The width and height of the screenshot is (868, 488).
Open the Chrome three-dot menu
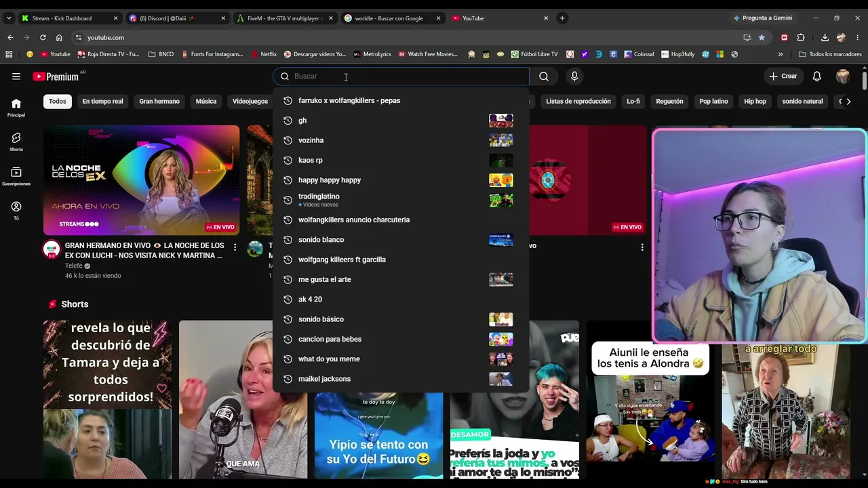pos(858,37)
